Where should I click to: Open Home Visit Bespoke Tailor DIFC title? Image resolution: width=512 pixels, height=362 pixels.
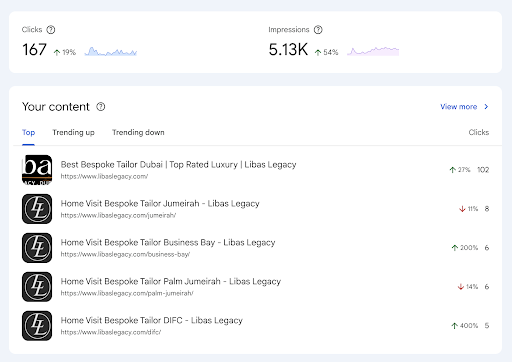click(x=152, y=321)
